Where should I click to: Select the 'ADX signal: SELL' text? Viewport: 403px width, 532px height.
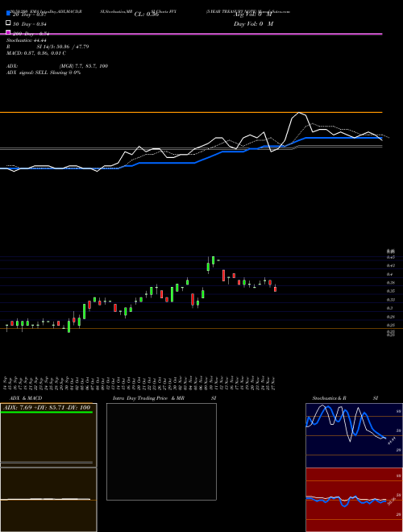click(27, 73)
